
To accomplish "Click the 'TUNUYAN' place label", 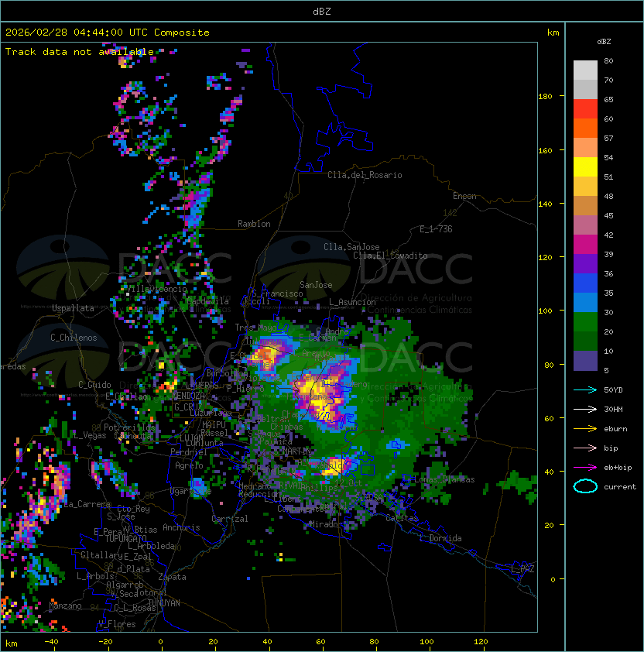I will click(x=164, y=603).
